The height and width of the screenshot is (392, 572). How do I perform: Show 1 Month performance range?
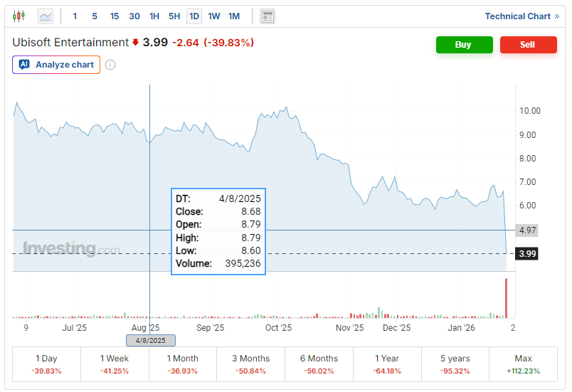pos(183,364)
